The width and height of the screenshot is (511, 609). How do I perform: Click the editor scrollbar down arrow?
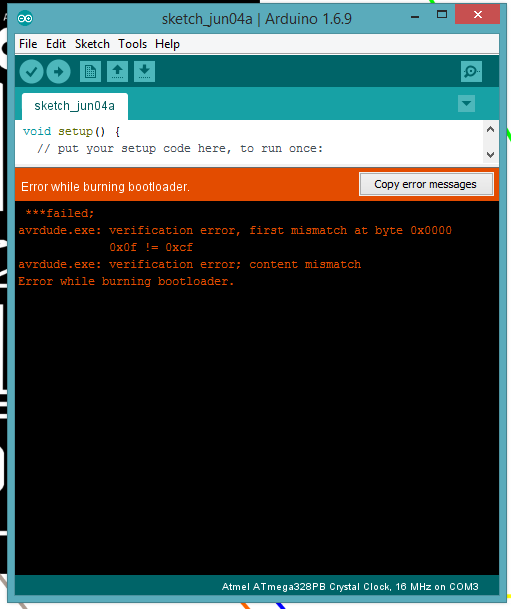(x=490, y=155)
